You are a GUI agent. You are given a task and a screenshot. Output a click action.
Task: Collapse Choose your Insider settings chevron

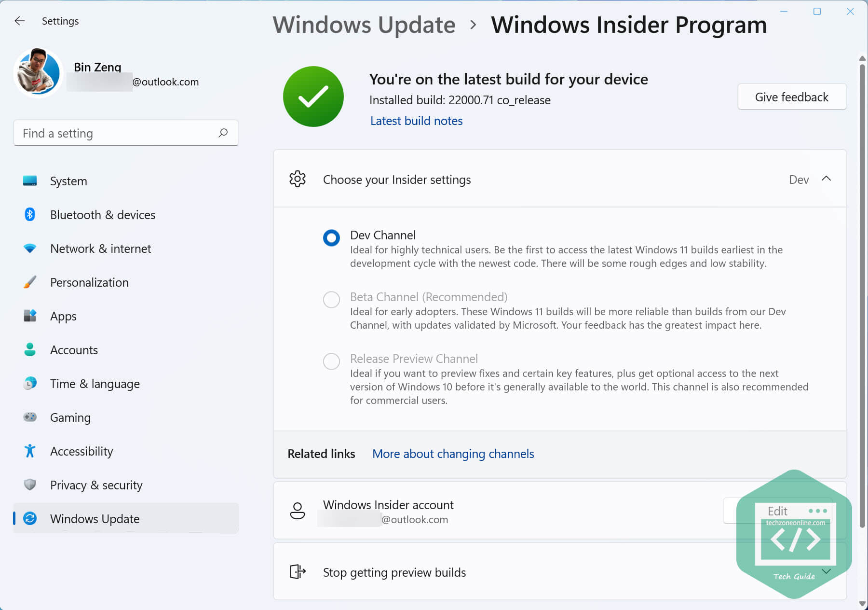pos(826,179)
